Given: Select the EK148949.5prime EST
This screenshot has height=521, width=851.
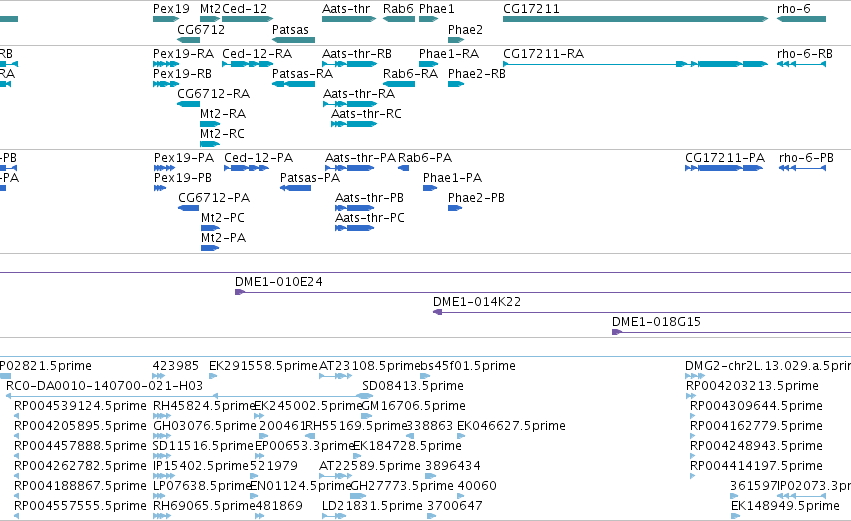Looking at the screenshot, I should click(735, 516).
